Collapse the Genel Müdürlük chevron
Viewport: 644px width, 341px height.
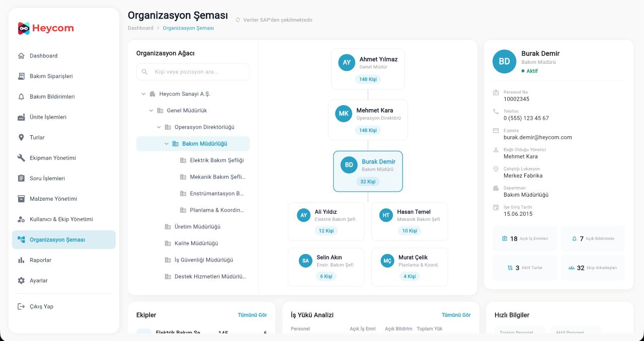pyautogui.click(x=151, y=111)
